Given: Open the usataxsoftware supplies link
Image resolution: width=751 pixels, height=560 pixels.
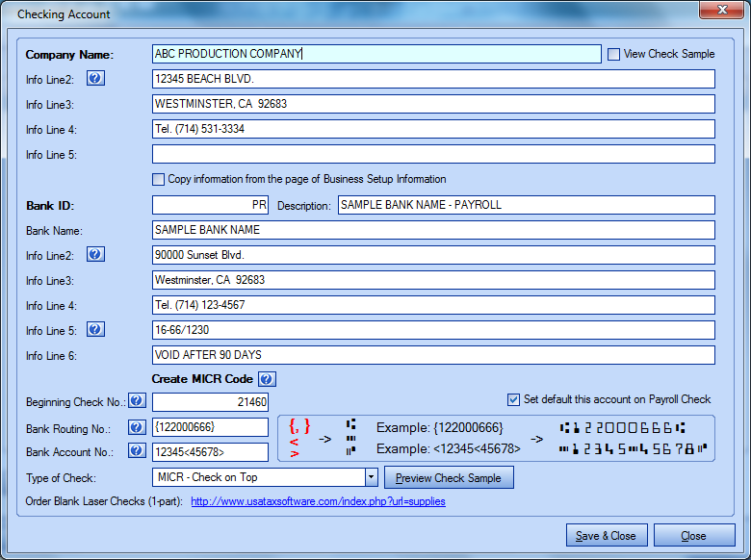Looking at the screenshot, I should tap(318, 501).
